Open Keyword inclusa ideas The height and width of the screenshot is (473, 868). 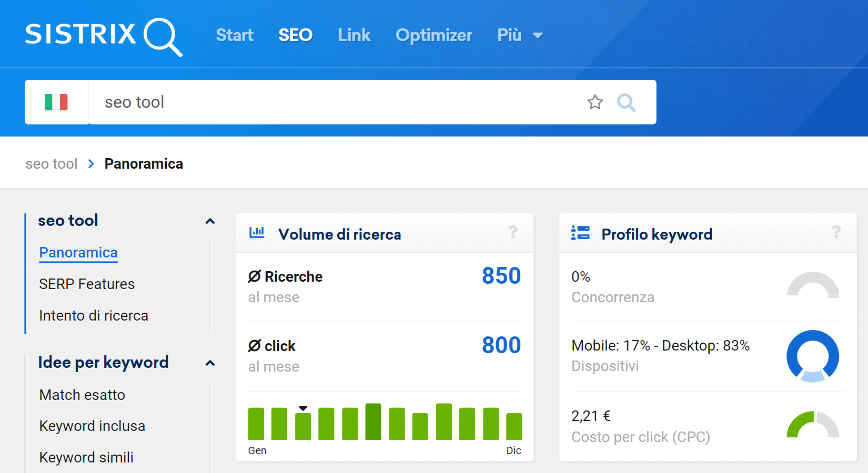pos(92,426)
